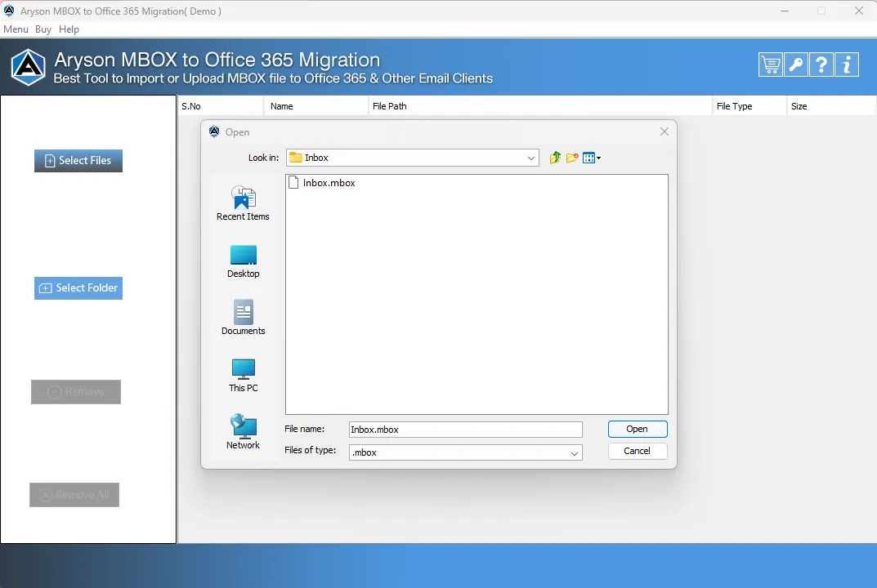Open the Buy menu
Viewport: 877px width, 588px height.
coord(43,29)
